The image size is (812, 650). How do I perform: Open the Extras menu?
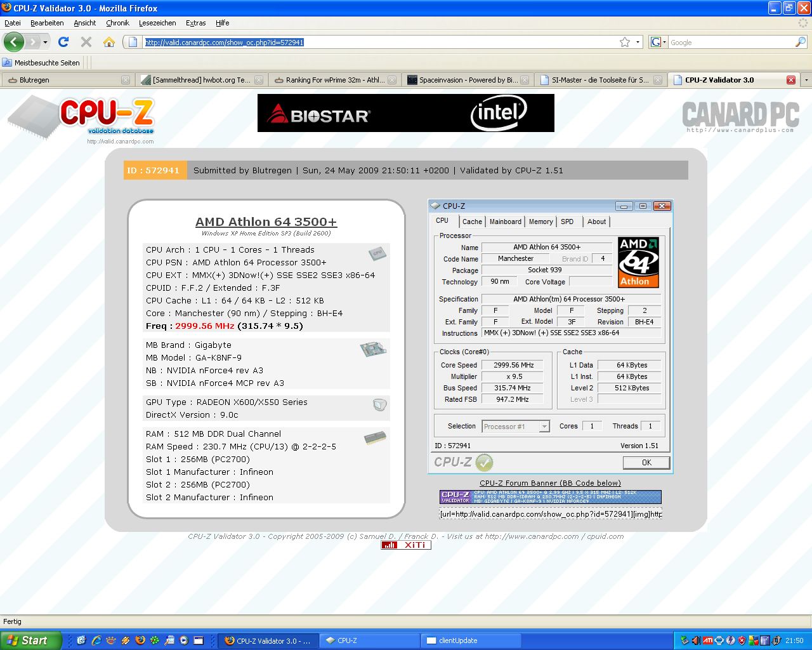click(x=195, y=23)
